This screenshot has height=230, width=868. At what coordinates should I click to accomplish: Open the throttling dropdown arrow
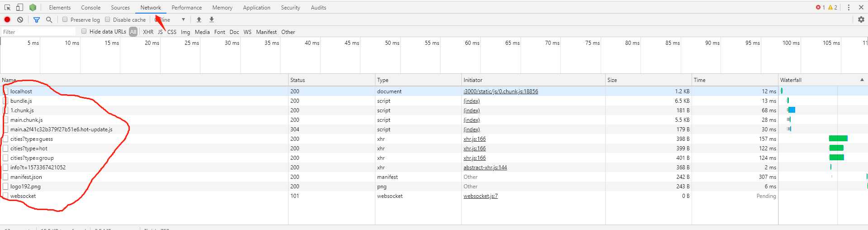(183, 19)
